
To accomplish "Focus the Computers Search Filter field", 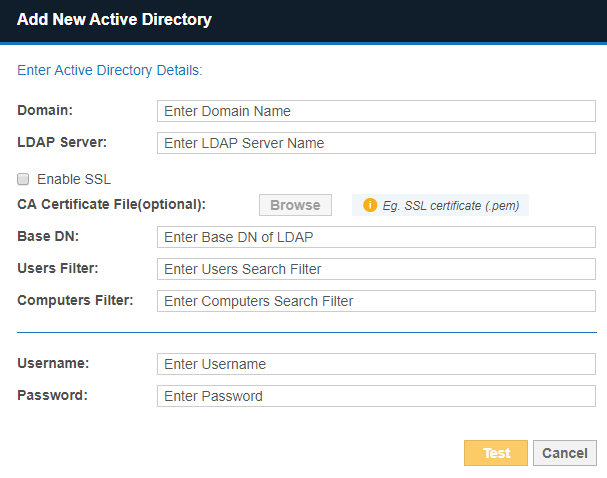I will pyautogui.click(x=376, y=301).
